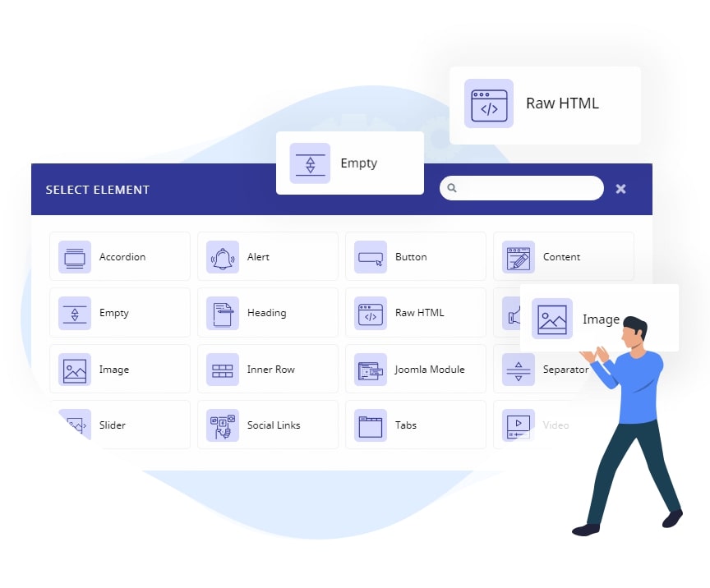Click the Slider element label
The image size is (710, 588).
(x=113, y=425)
